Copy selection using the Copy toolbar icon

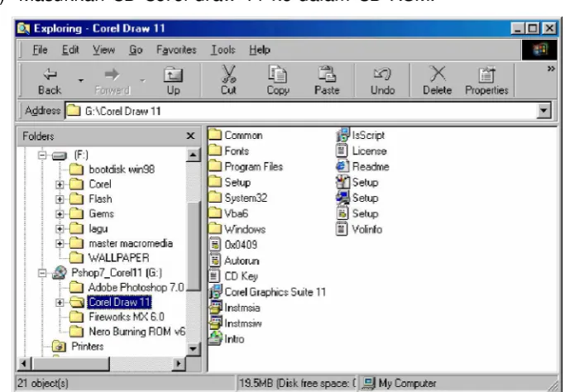point(278,81)
